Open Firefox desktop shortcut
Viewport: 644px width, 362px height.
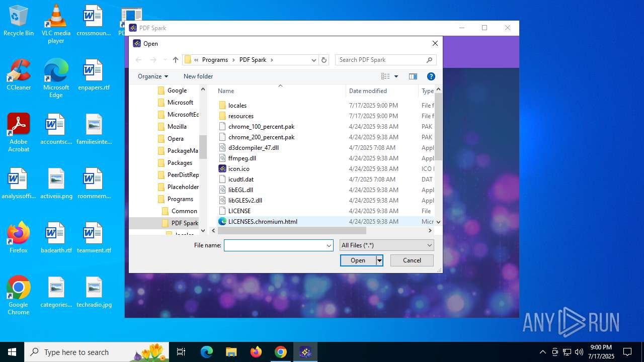(x=19, y=238)
